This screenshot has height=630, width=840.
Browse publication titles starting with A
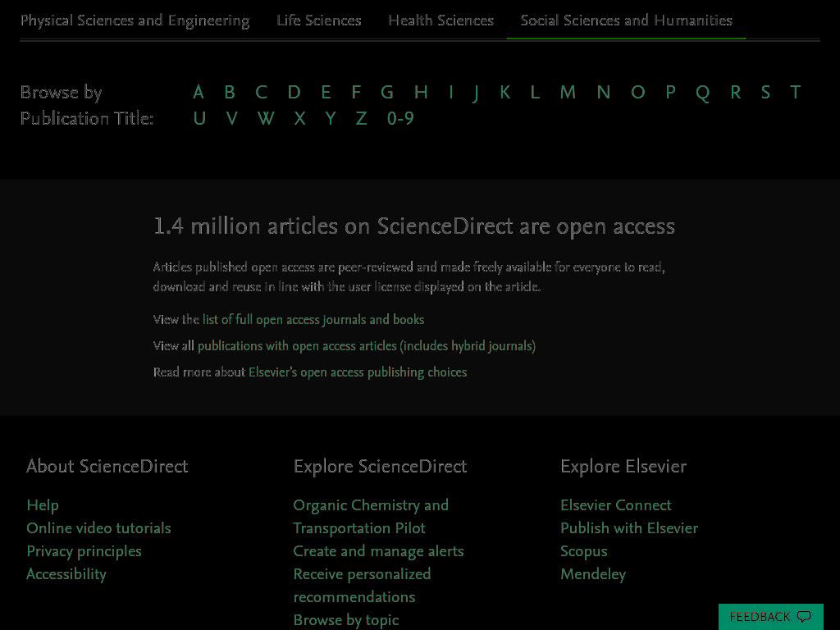point(199,92)
